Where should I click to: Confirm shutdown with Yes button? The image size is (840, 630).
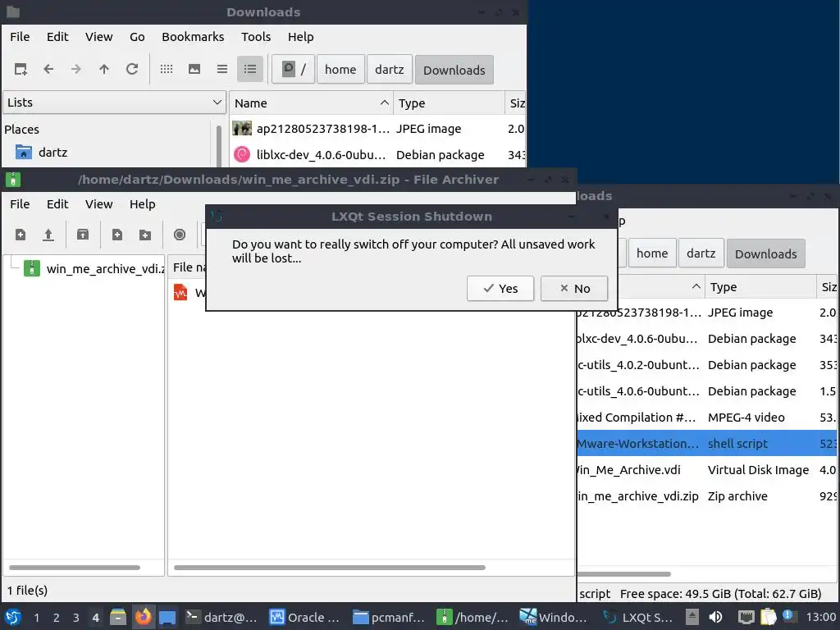click(x=500, y=288)
